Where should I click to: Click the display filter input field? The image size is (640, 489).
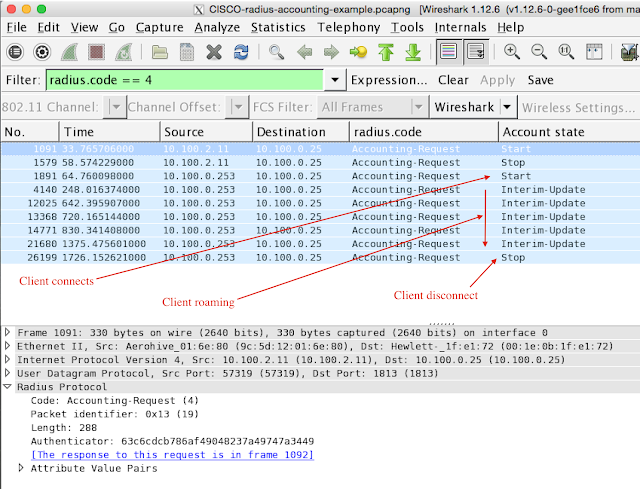(184, 80)
